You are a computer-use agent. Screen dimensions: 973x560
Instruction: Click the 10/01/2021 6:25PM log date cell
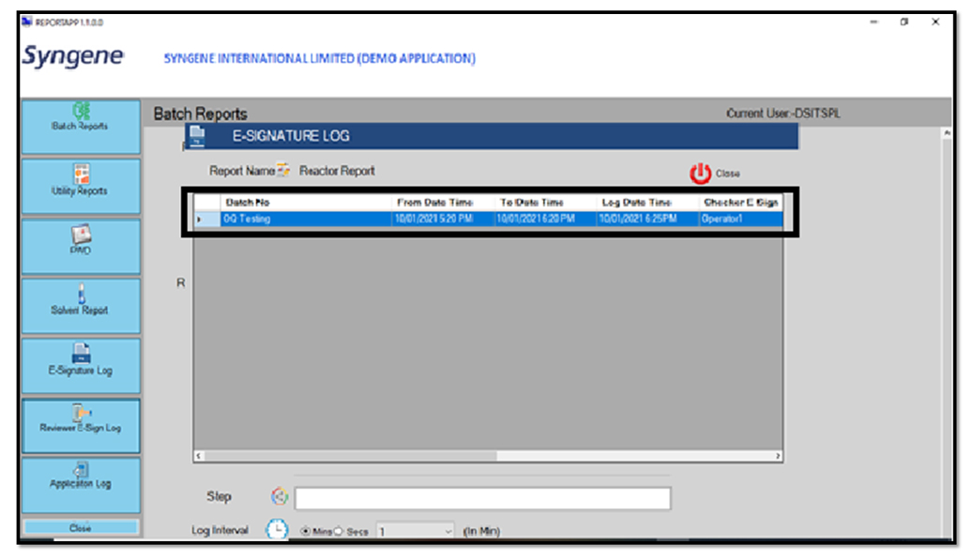point(647,219)
